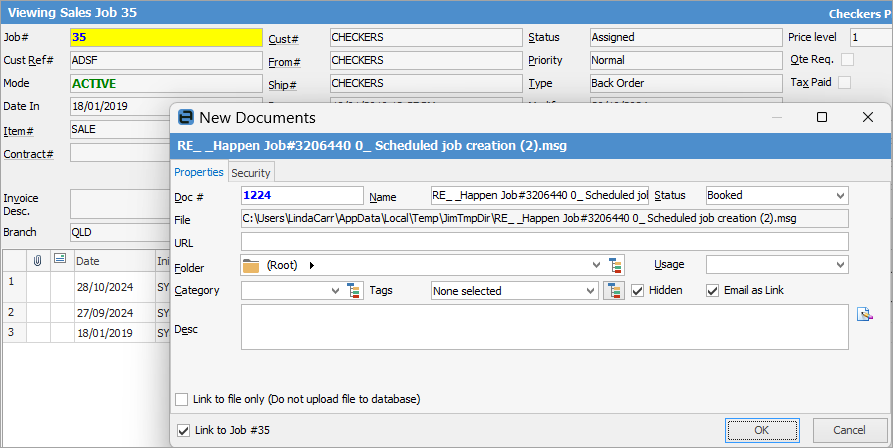Expand the Folder dropdown arrow

[596, 265]
